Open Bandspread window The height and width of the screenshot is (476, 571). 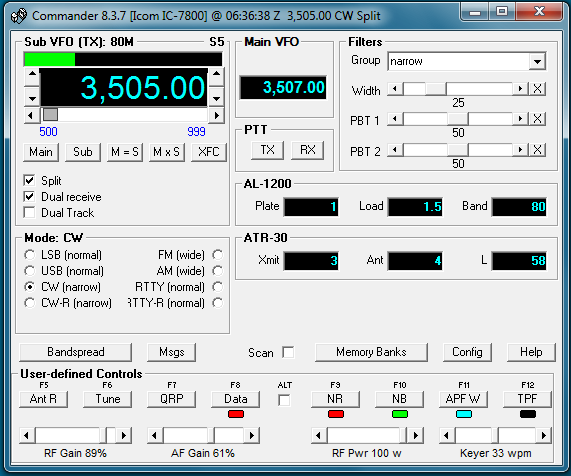[x=76, y=352]
